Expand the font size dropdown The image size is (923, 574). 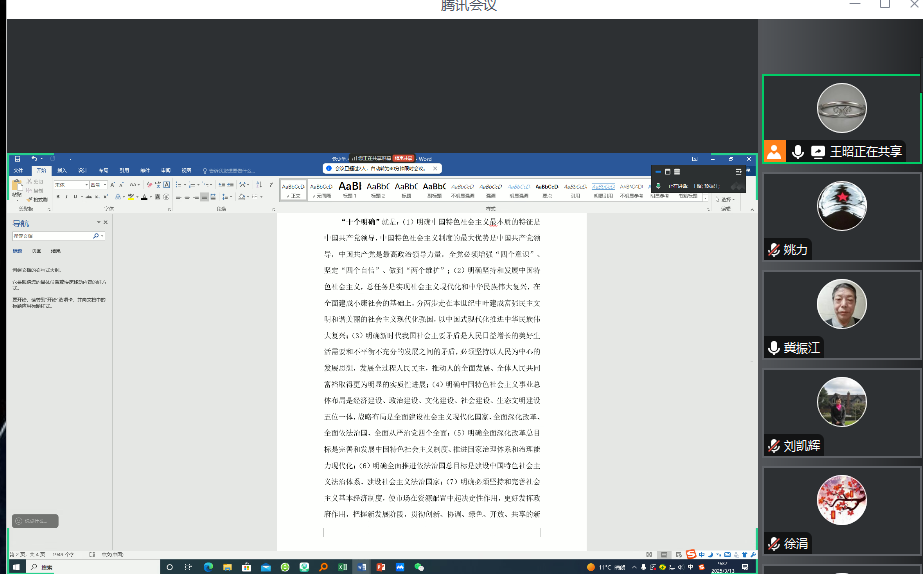point(107,185)
